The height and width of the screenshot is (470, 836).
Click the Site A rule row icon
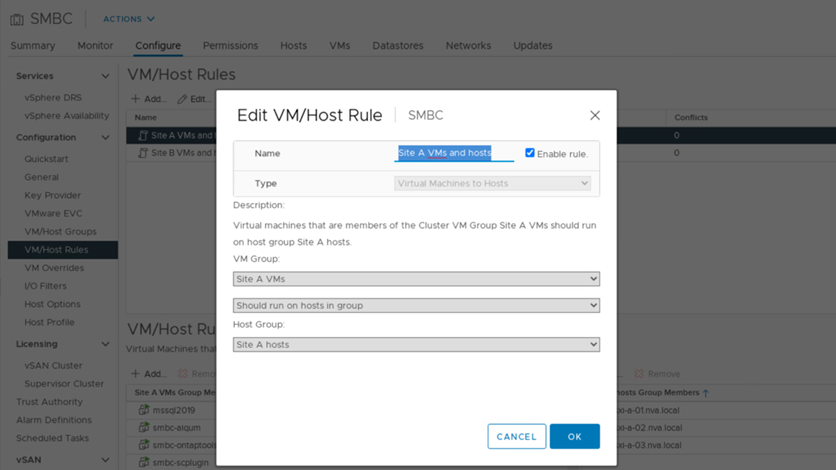(x=142, y=135)
